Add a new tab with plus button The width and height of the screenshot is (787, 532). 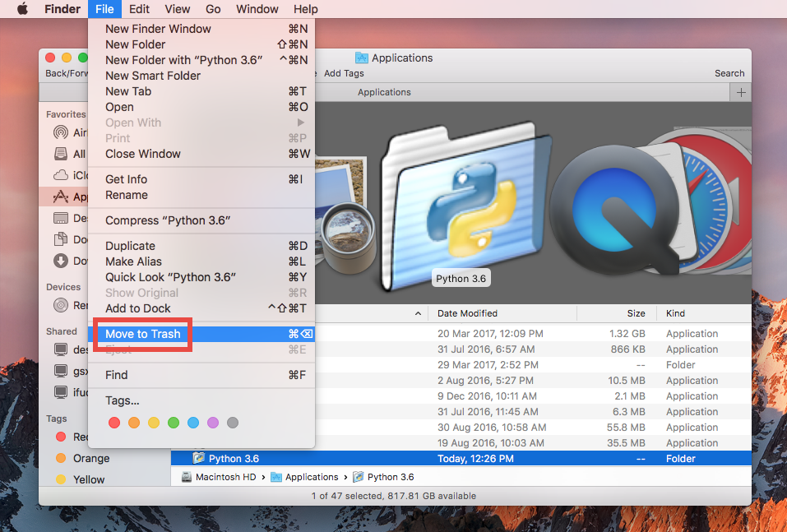pos(741,92)
